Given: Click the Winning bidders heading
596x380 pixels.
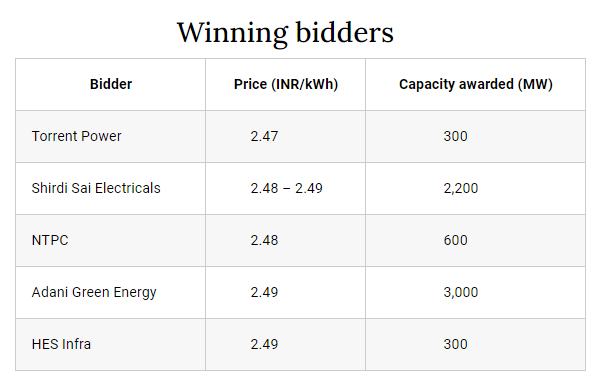Looking at the screenshot, I should pyautogui.click(x=285, y=33).
